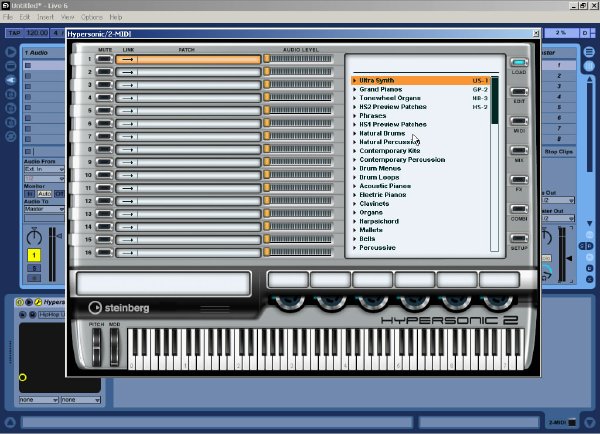Click the link arrow of slot 6
The image size is (600, 434).
tap(127, 124)
